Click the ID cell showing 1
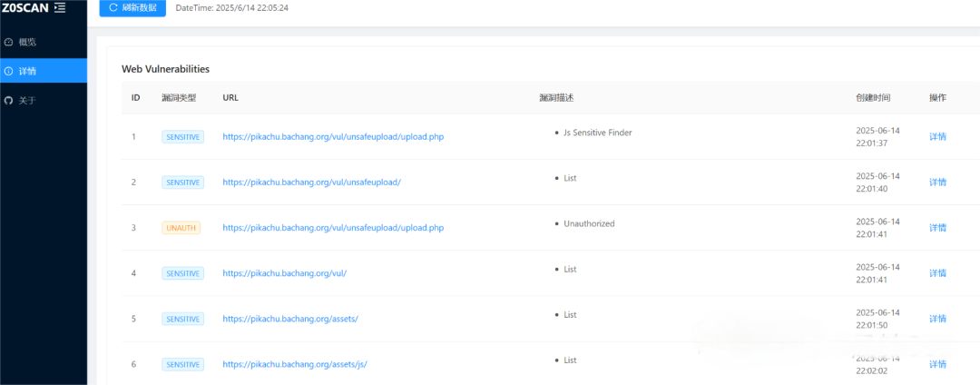This screenshot has height=385, width=980. pyautogui.click(x=133, y=137)
